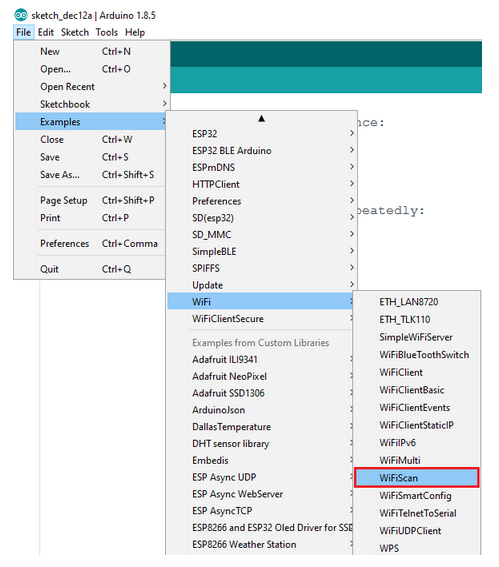499x567 pixels.
Task: Open the WiFiBlueToothSwitch example
Action: [417, 355]
